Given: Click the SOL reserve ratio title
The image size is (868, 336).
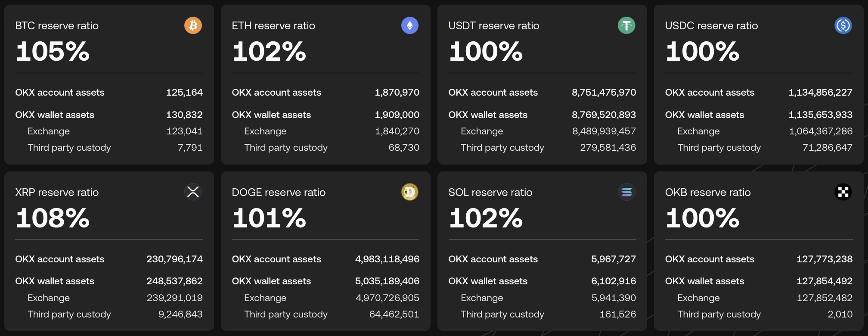Looking at the screenshot, I should (x=490, y=193).
